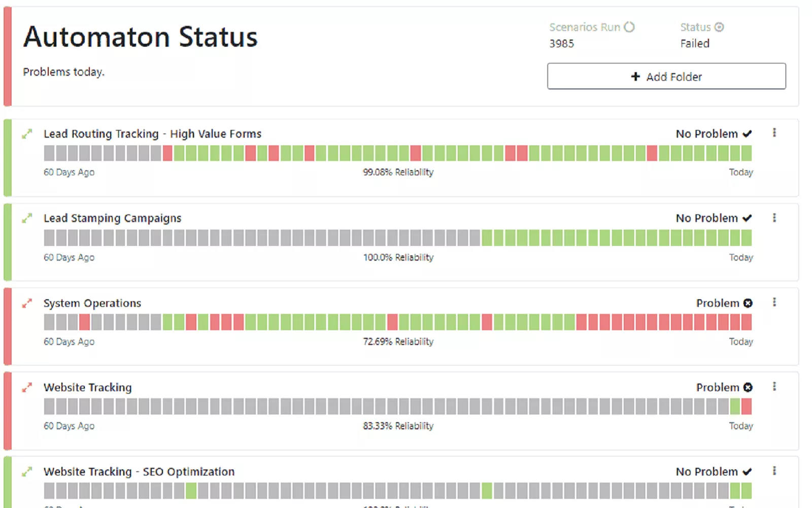Click the Scenarios Run refresh icon
The width and height of the screenshot is (812, 508).
coord(629,27)
